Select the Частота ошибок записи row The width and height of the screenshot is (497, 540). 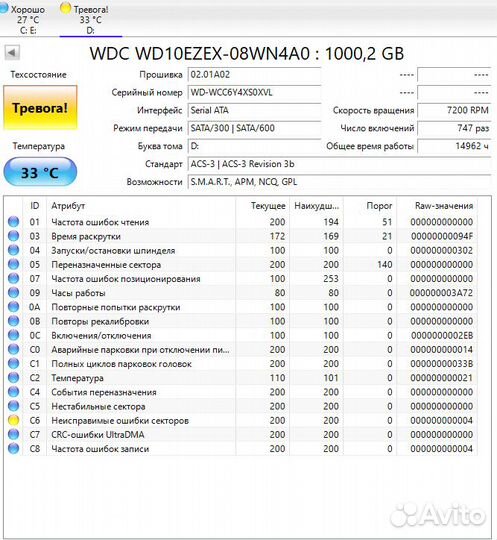coord(241,448)
